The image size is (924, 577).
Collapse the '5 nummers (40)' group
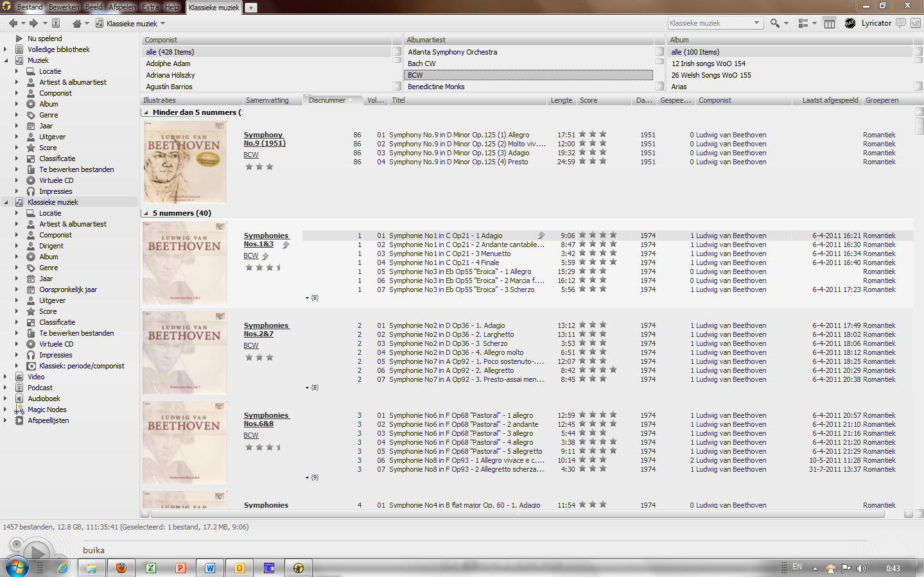(146, 213)
